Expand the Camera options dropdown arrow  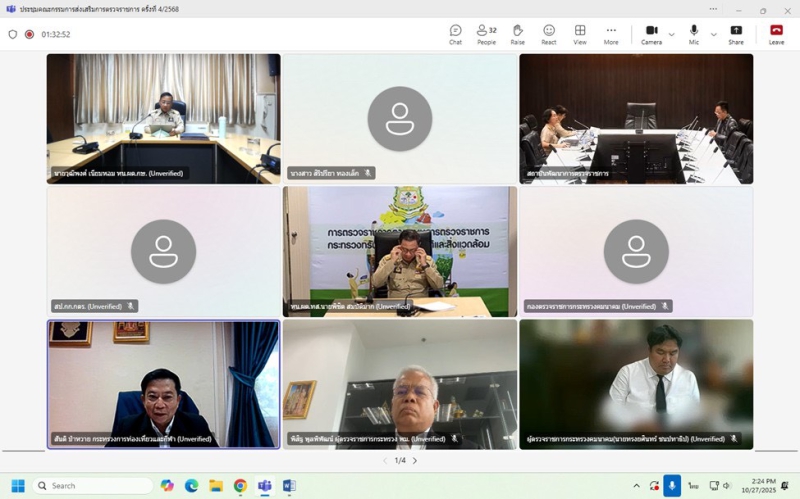(x=671, y=34)
